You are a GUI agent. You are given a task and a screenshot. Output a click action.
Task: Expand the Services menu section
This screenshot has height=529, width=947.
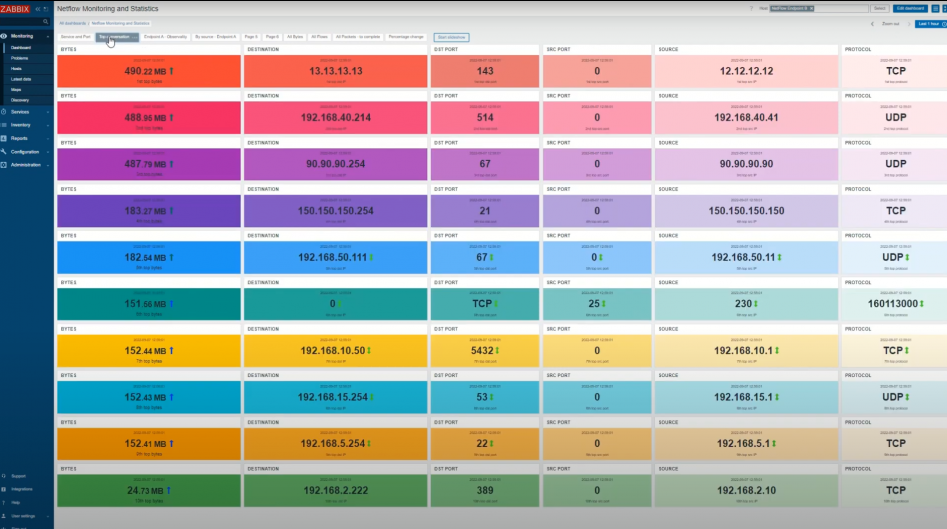pos(20,112)
